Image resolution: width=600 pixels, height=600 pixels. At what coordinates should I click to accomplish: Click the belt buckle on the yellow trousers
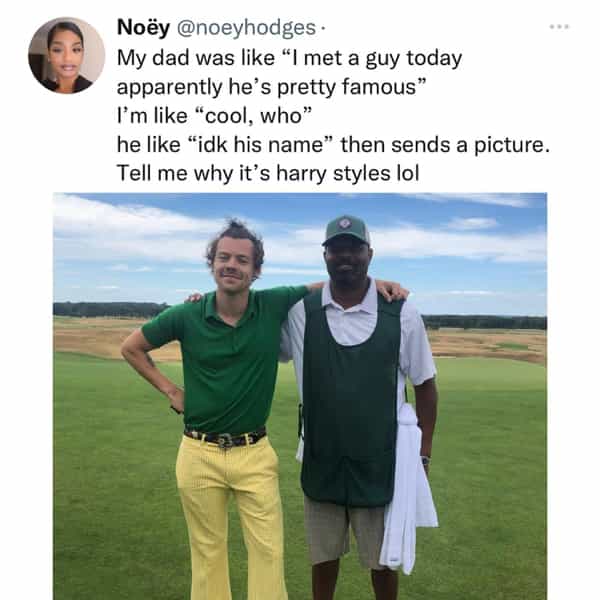(226, 439)
